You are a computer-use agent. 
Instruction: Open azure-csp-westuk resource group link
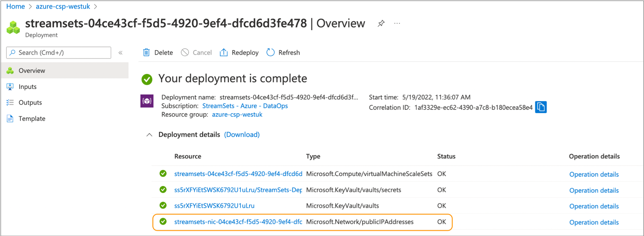click(x=237, y=115)
